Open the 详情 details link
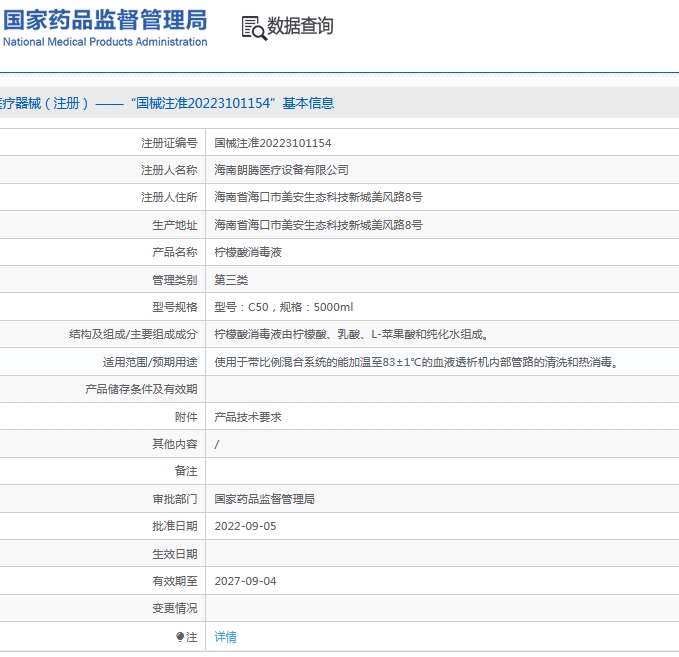The height and width of the screenshot is (657, 679). [x=226, y=637]
